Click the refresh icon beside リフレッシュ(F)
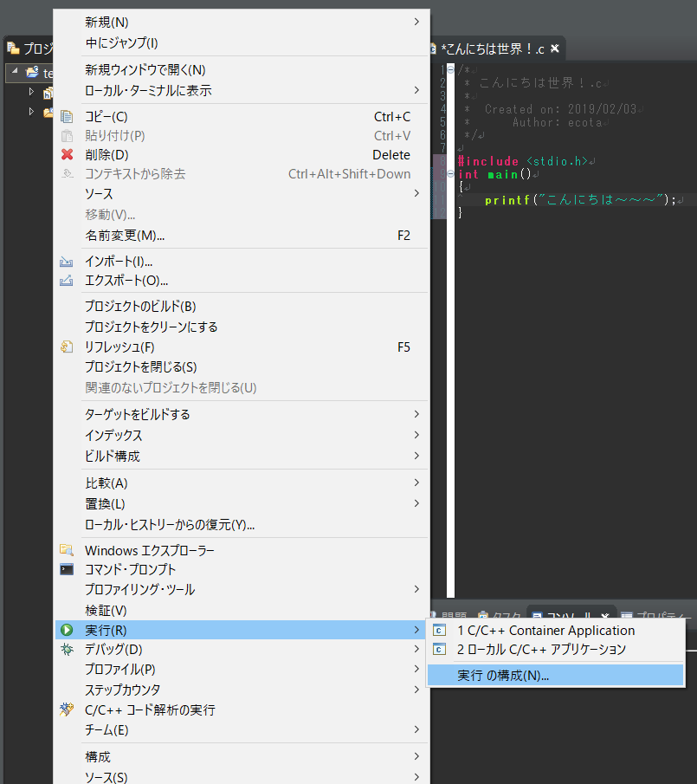Image resolution: width=697 pixels, height=784 pixels. click(x=67, y=347)
